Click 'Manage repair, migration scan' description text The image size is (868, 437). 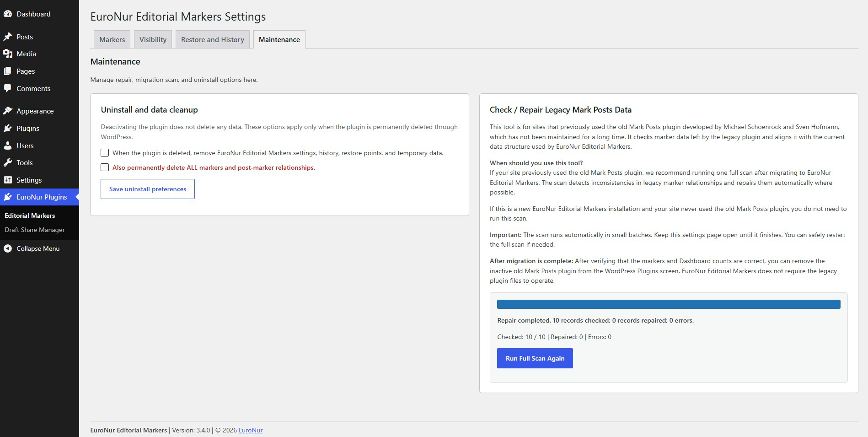pos(174,80)
